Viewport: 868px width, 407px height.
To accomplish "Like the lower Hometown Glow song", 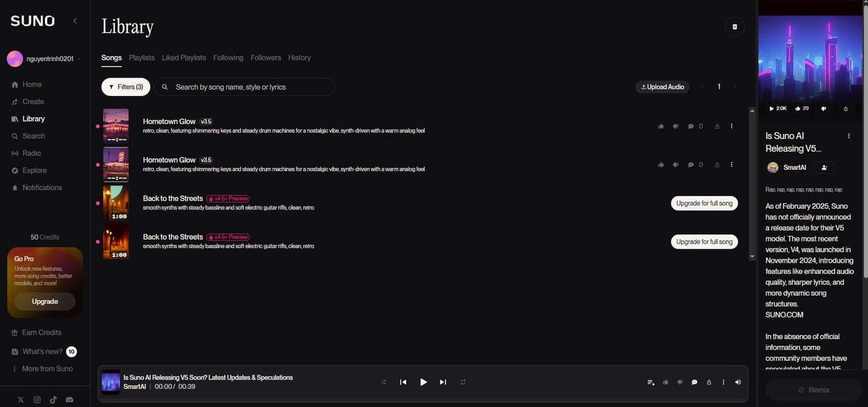I will (x=661, y=165).
